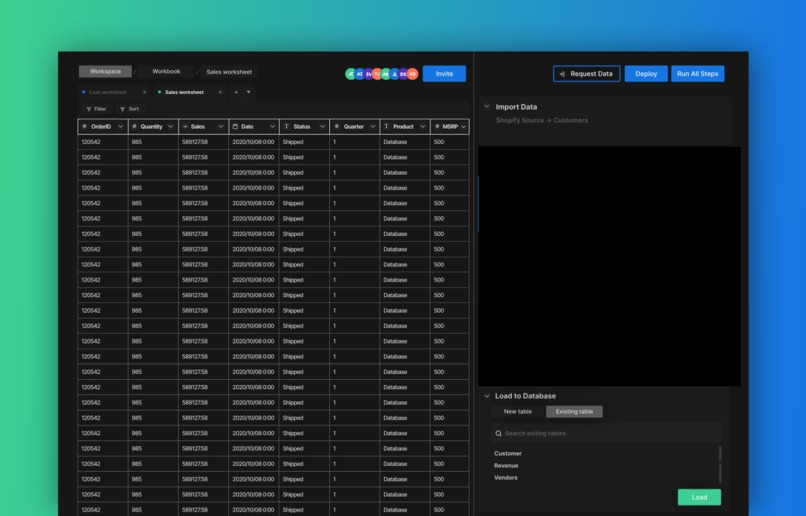Click the green Load button
Screen dimensions: 806x516
[x=699, y=497]
